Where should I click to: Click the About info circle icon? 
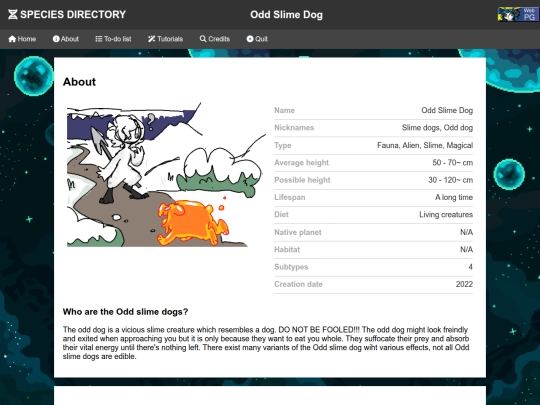[56, 39]
